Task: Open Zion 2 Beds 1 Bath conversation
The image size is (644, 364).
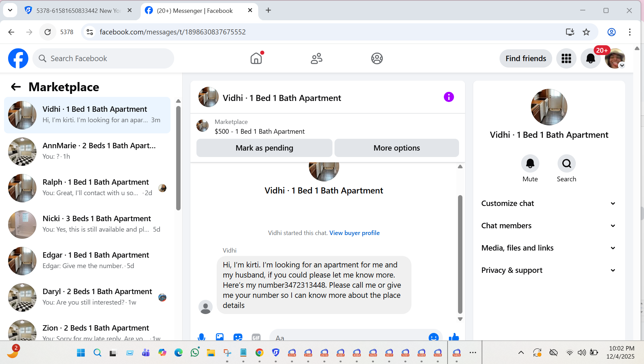Action: (x=87, y=330)
